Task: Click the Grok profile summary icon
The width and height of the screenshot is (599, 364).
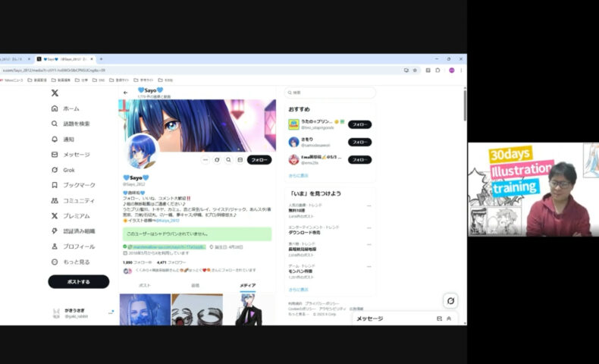Action: [217, 160]
